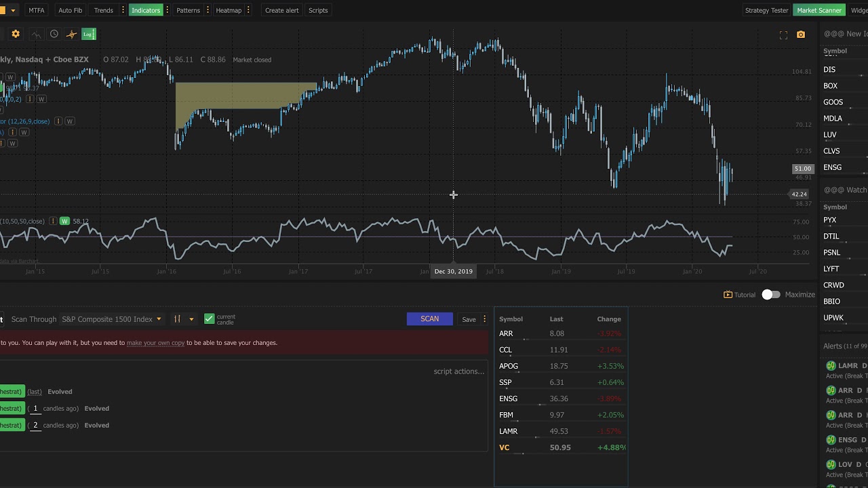868x488 pixels.
Task: Open the Tutorial video link
Action: pos(739,295)
